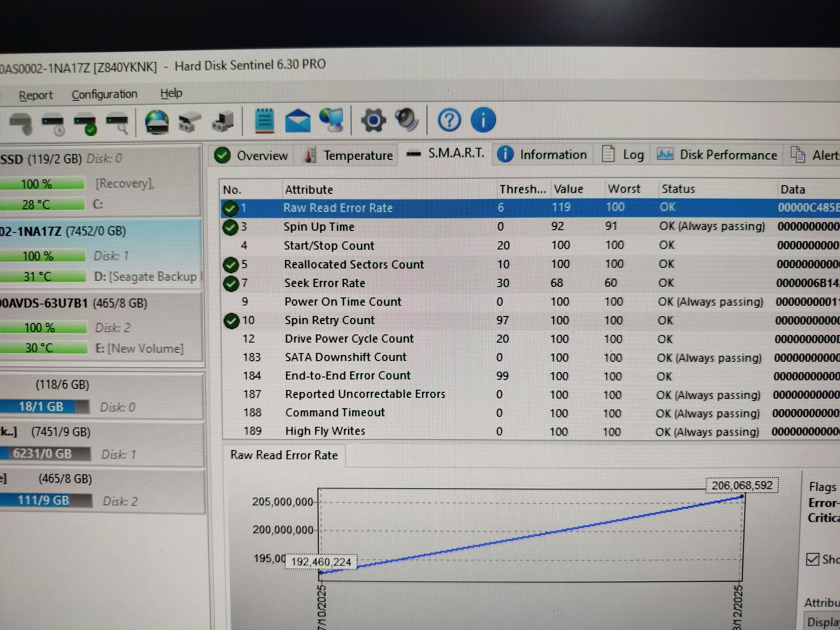Select the Reallocated Sectors Count attribute row
840x630 pixels.
[x=353, y=264]
